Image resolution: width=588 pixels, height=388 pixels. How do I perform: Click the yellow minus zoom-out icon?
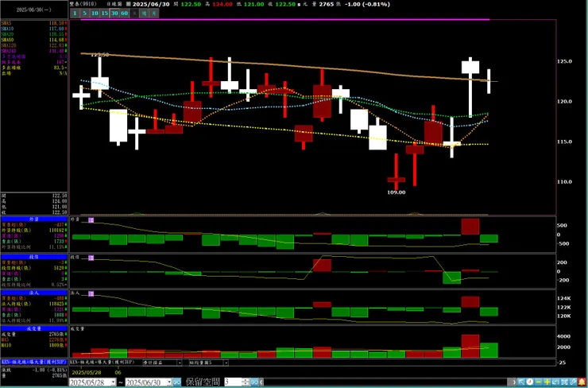coord(539,382)
